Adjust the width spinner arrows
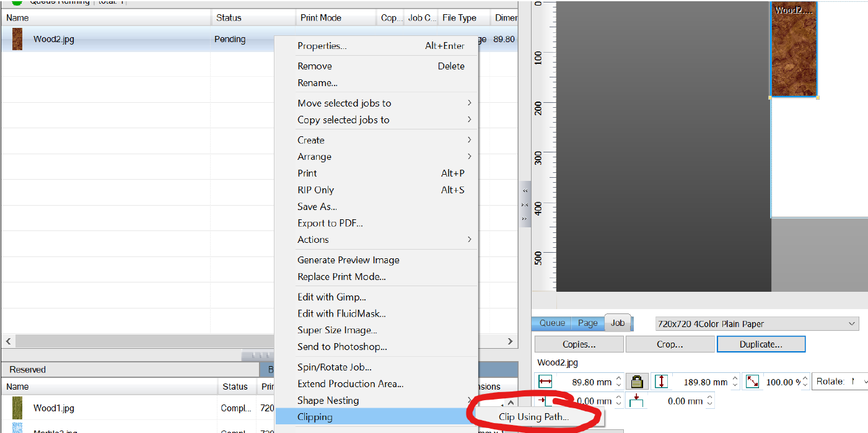The width and height of the screenshot is (868, 433). [x=618, y=382]
